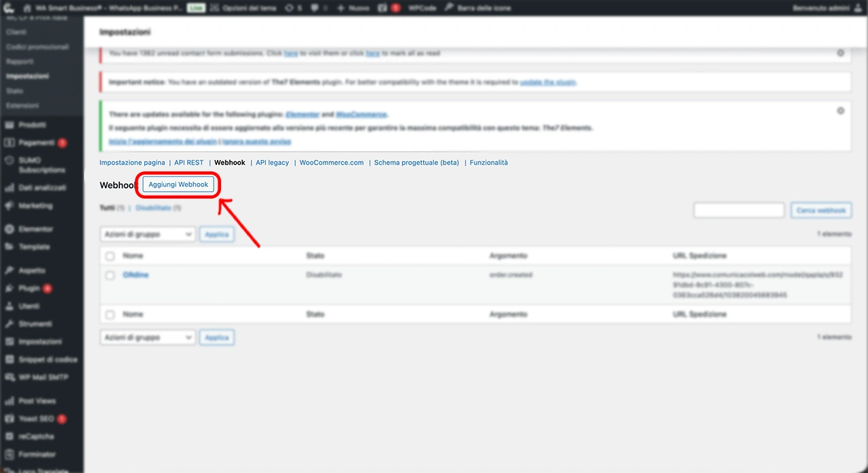Click the Marketing megaphone icon
Screen dimensions: 868x473
pos(9,206)
